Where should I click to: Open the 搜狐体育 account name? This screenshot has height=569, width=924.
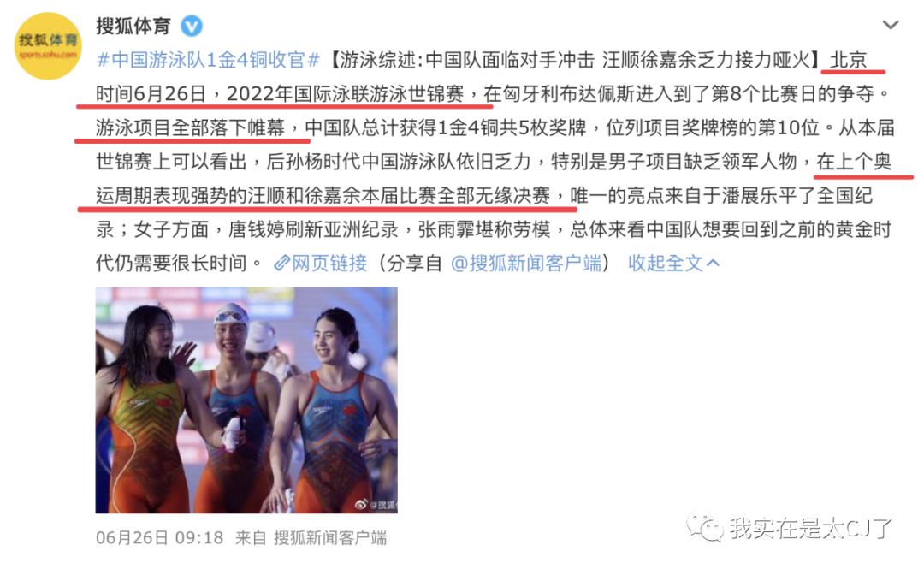[x=133, y=26]
